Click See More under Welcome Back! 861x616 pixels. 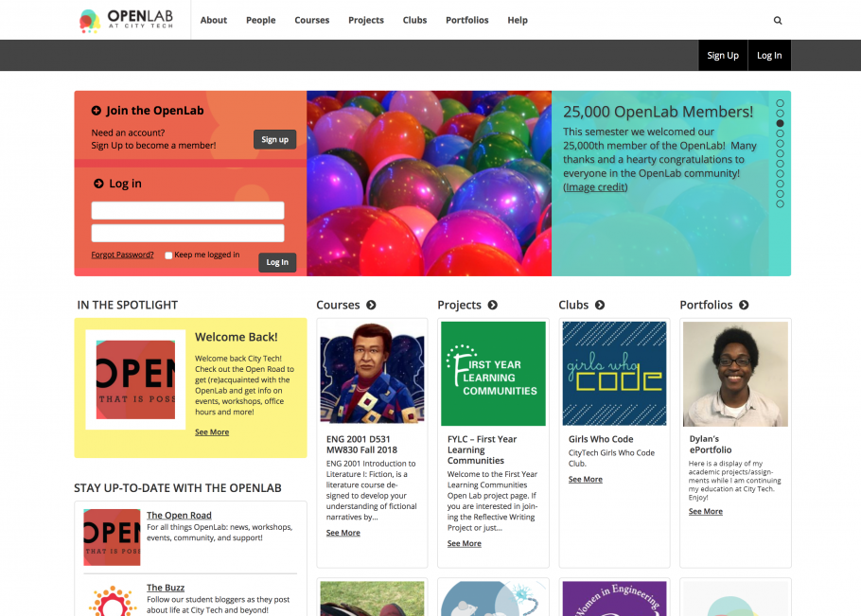point(212,432)
